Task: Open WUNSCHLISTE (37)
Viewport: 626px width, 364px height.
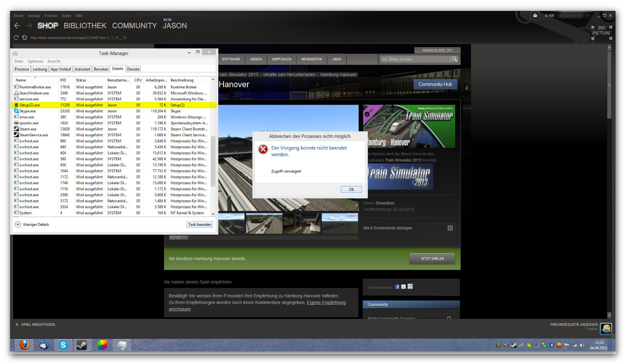Action: [437, 50]
